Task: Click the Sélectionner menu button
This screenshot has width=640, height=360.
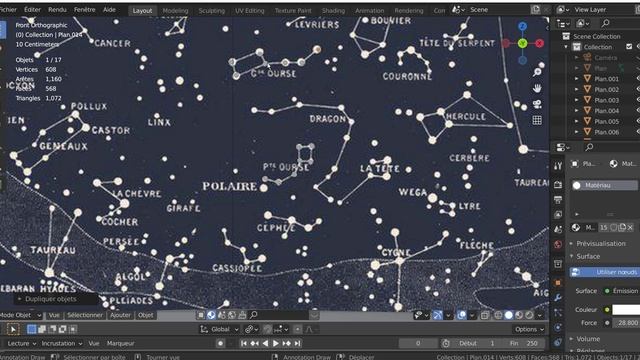Action: click(x=85, y=315)
